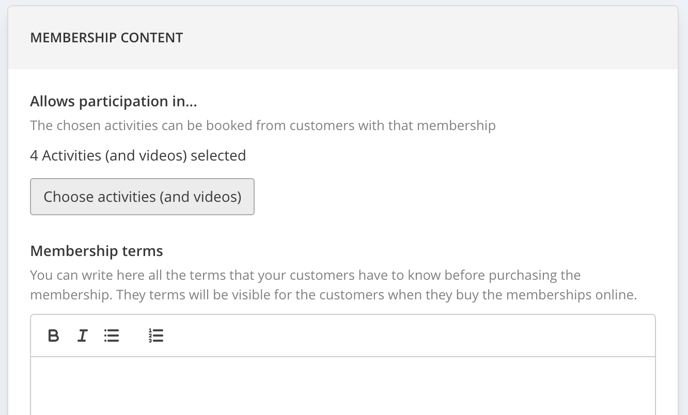Click the '4 Activities (and videos) selected' text
This screenshot has width=688, height=415.
tap(138, 155)
